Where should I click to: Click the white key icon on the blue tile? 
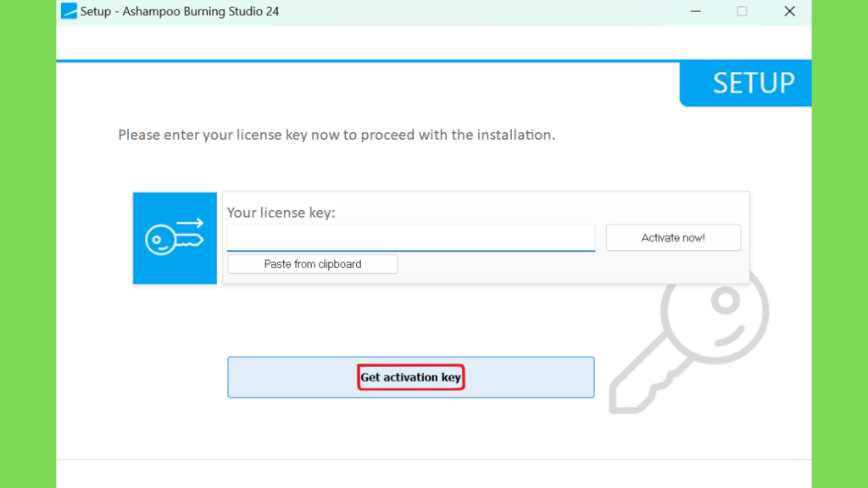pyautogui.click(x=174, y=240)
